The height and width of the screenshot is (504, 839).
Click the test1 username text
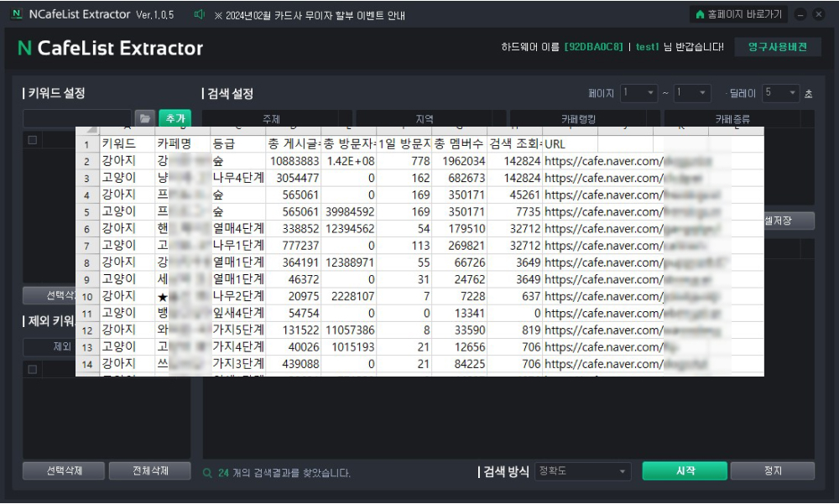pos(648,47)
